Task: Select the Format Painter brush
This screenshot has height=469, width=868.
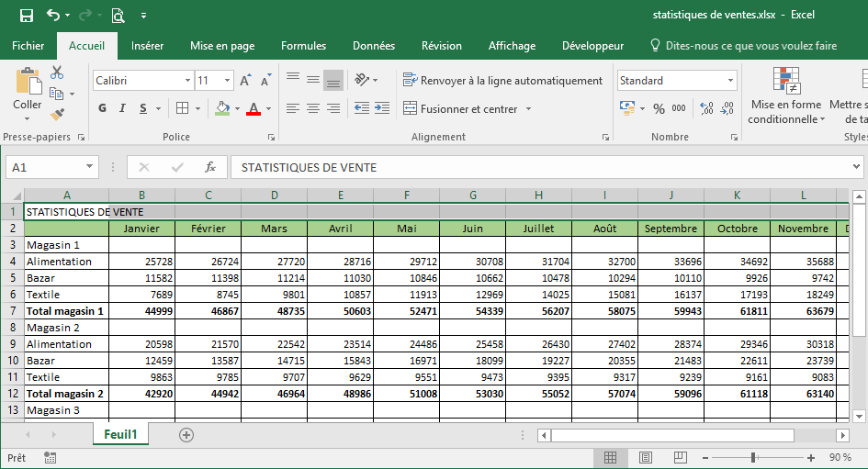Action: point(57,114)
